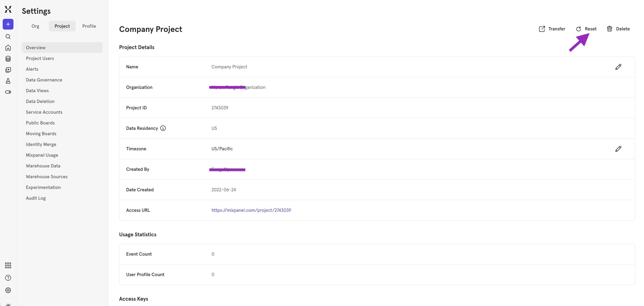
Task: Reset the Company Project
Action: click(x=586, y=29)
